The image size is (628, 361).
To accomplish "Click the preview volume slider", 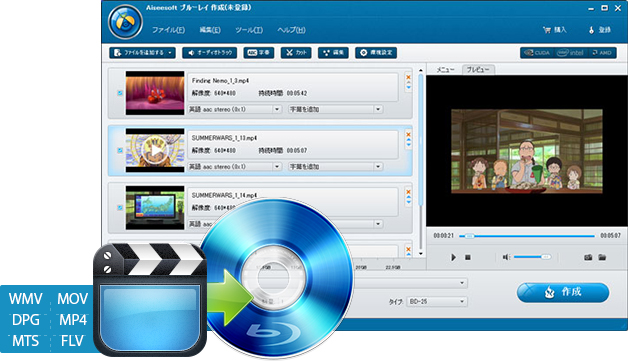I will point(532,257).
